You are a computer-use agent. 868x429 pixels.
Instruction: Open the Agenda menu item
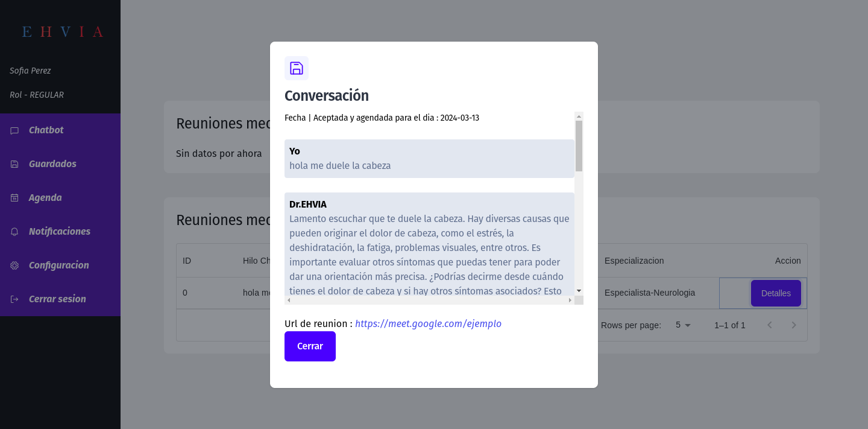click(x=45, y=198)
